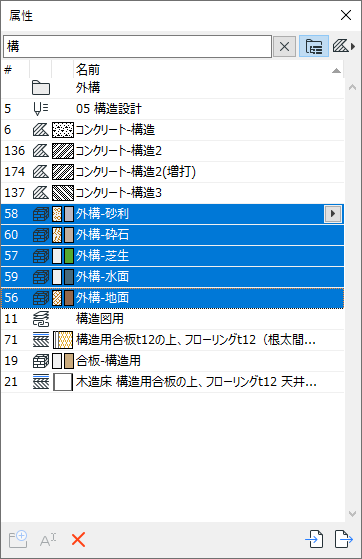Select 構造図用 layer combination row
Image resolution: width=362 pixels, height=559 pixels.
[173, 319]
